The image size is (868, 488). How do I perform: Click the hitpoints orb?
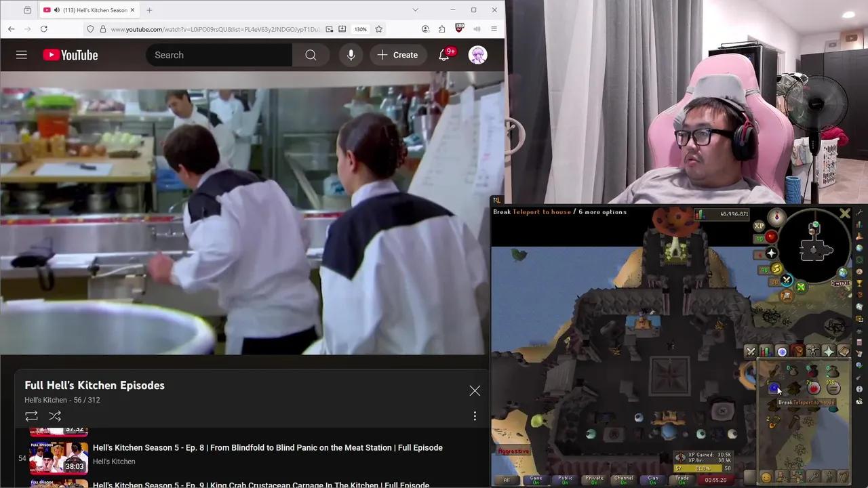[x=772, y=238]
